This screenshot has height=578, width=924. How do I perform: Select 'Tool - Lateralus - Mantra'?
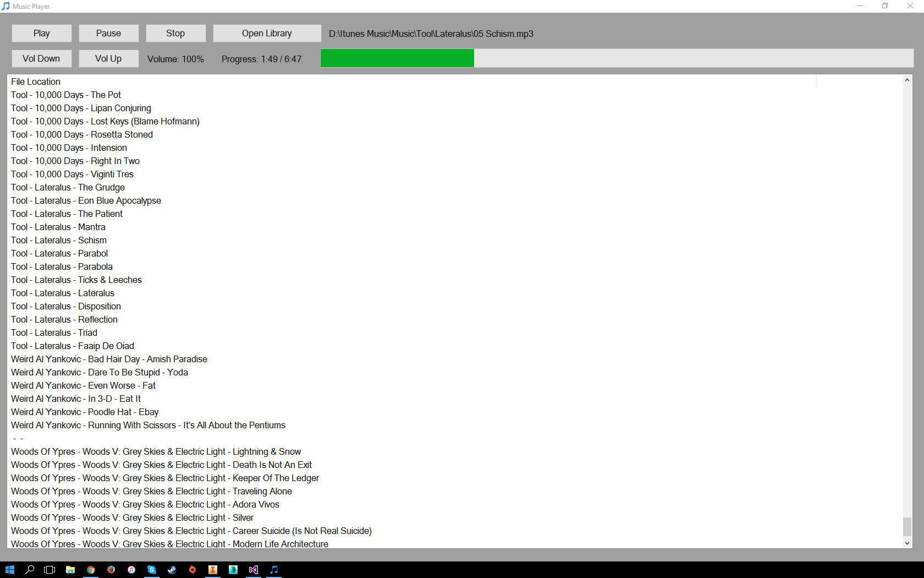point(58,227)
